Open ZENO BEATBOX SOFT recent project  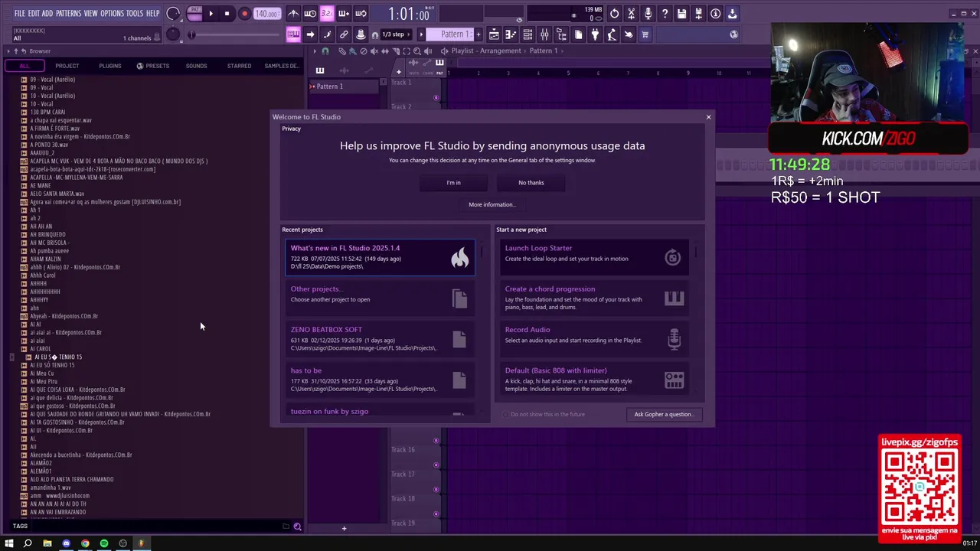pos(380,339)
